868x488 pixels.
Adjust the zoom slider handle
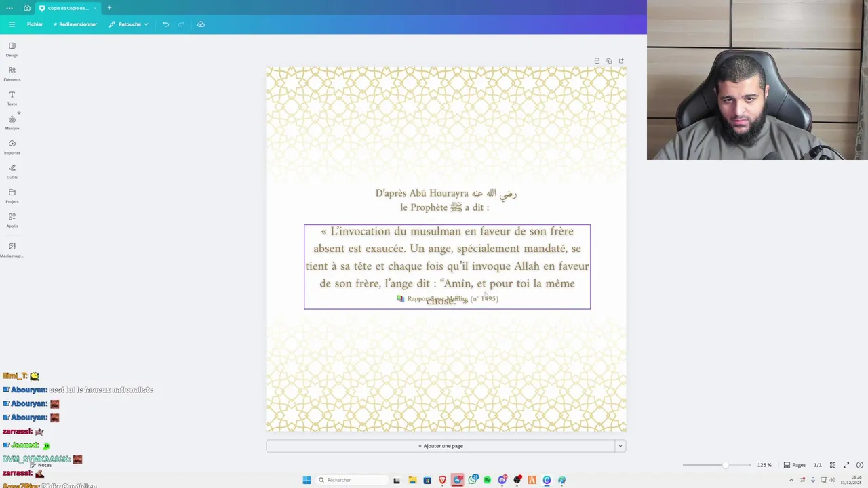click(x=725, y=465)
